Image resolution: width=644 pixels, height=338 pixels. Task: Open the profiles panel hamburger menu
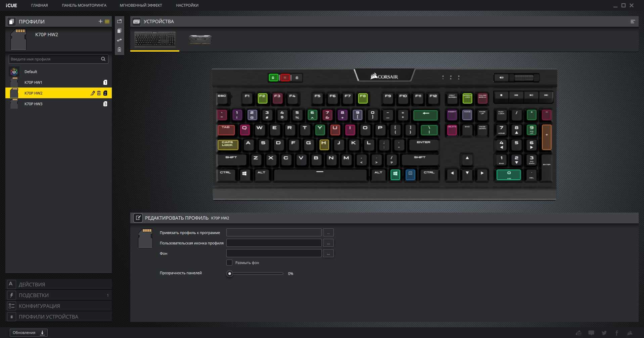107,21
